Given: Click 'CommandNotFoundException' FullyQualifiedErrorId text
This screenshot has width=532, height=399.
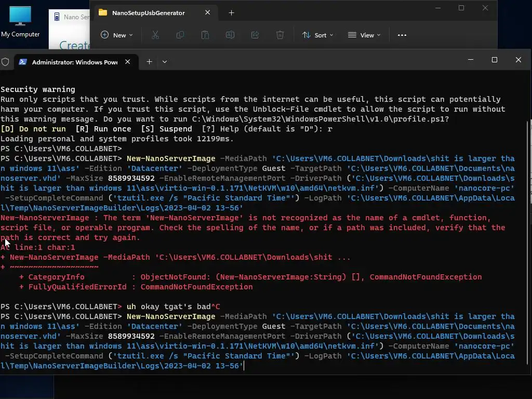Looking at the screenshot, I should tap(196, 287).
